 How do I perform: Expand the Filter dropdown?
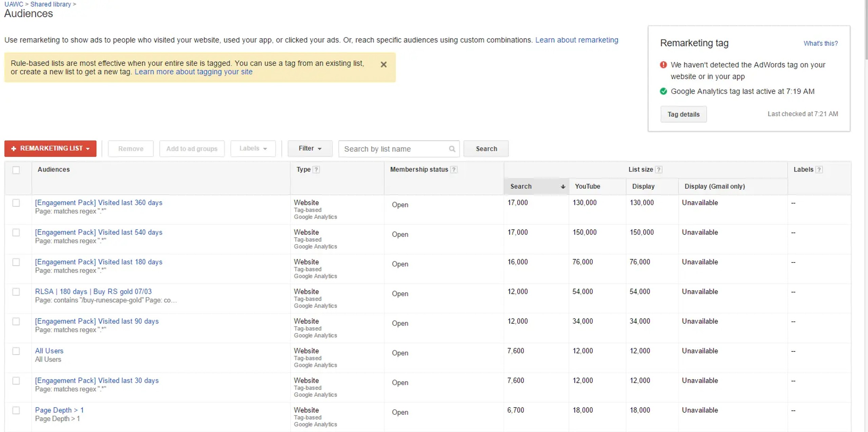(x=310, y=149)
